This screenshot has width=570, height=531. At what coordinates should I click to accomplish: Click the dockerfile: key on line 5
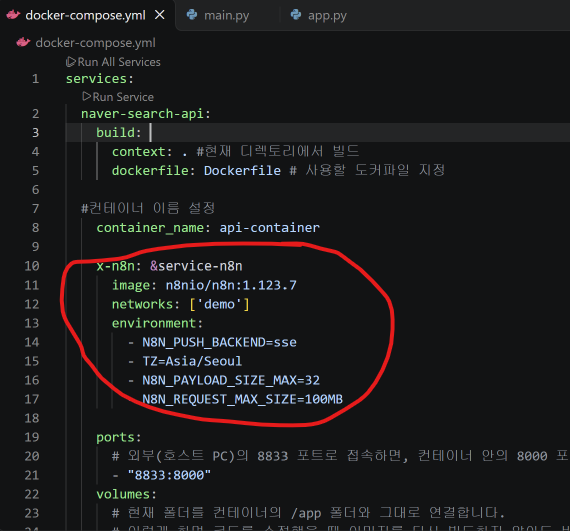point(153,171)
